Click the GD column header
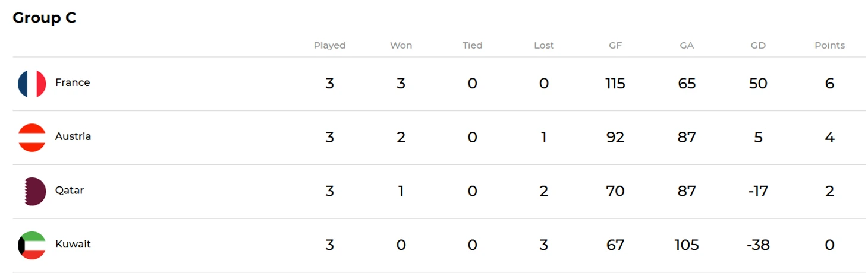Image resolution: width=868 pixels, height=273 pixels. 758,45
